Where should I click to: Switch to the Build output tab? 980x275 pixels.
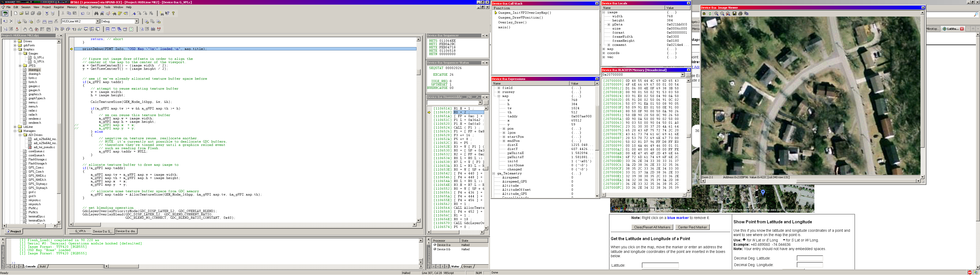43,267
